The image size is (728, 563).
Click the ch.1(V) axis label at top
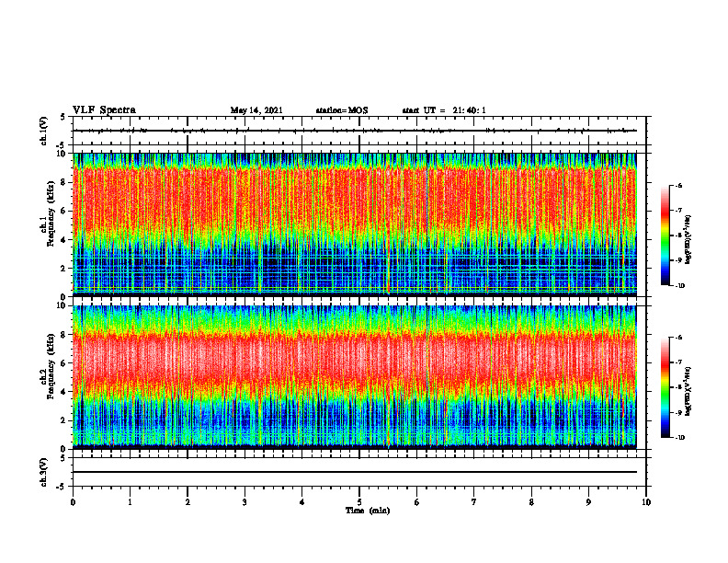pos(44,131)
